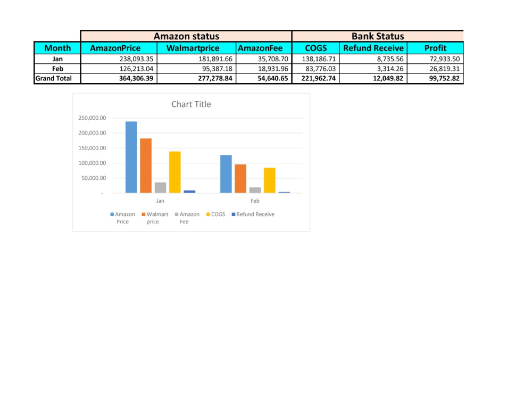Click the COGS legend entry
Image resolution: width=532 pixels, height=399 pixels.
(x=216, y=214)
